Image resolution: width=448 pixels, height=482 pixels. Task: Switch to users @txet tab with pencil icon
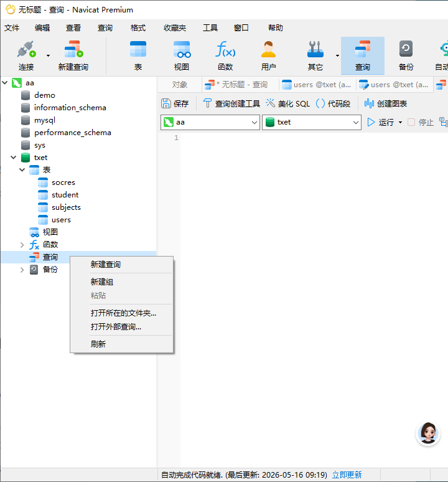coord(394,85)
